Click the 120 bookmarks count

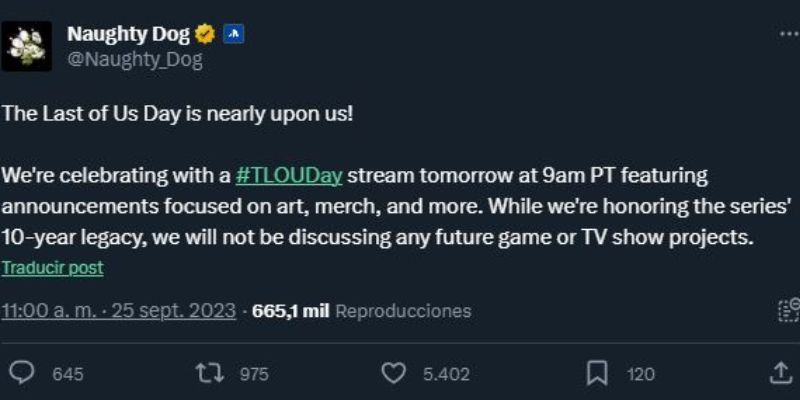click(640, 374)
